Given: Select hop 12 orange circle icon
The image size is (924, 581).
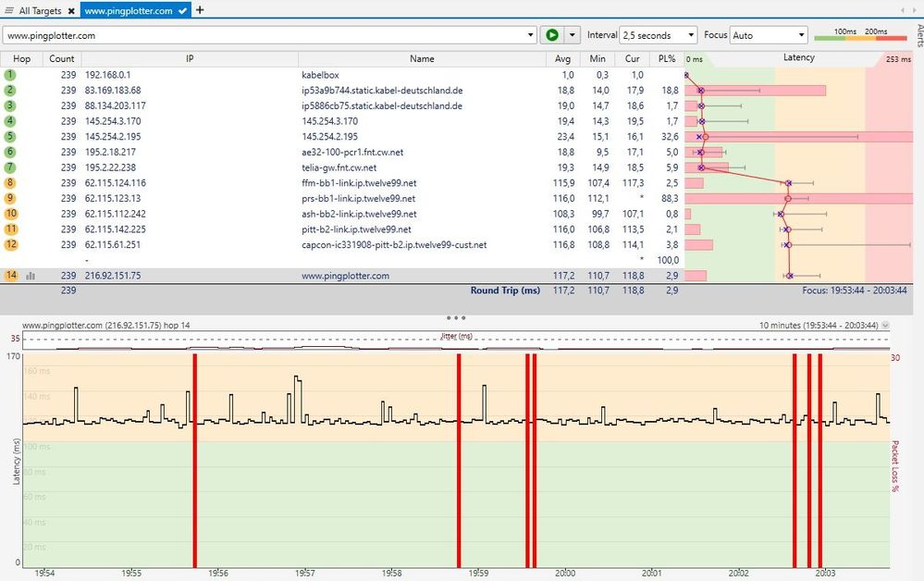Looking at the screenshot, I should (x=10, y=244).
